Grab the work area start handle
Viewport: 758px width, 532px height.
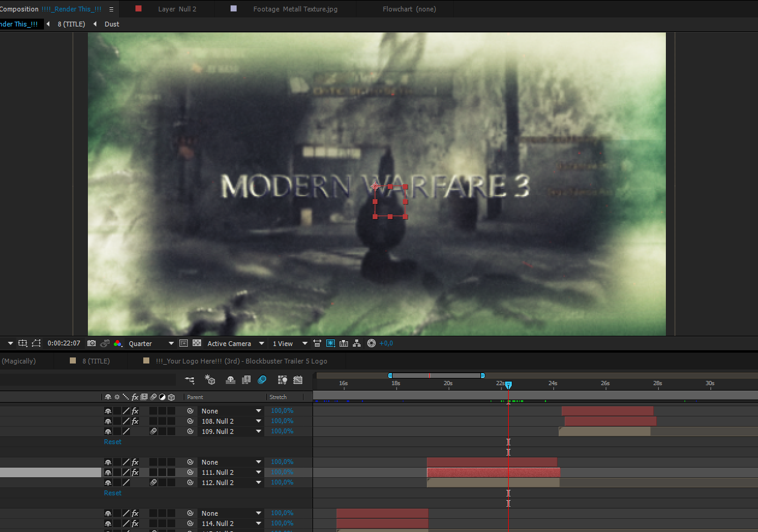coord(390,376)
